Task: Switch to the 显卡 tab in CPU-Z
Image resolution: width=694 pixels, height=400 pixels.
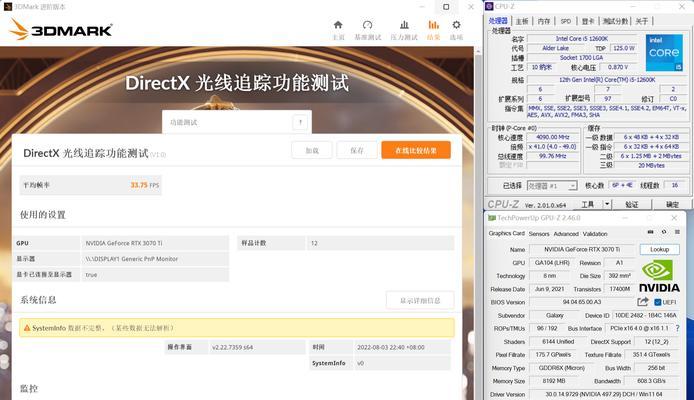Action: pos(588,21)
